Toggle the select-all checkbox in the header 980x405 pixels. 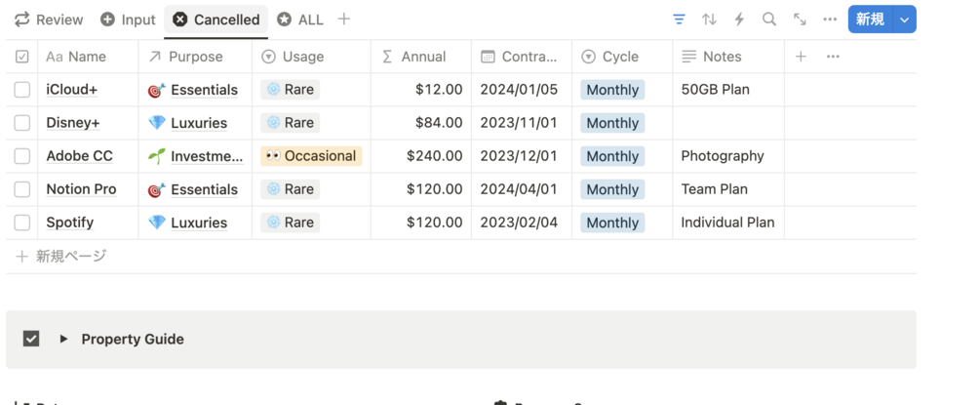click(22, 57)
